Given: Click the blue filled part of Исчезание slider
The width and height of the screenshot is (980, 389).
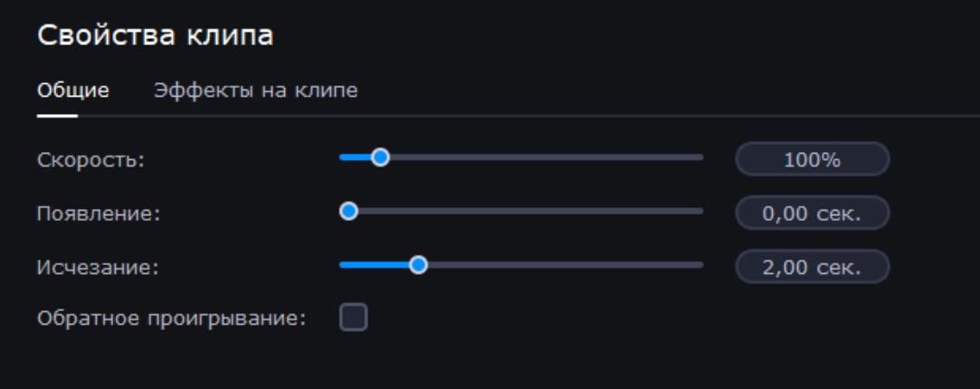Looking at the screenshot, I should click(x=375, y=265).
